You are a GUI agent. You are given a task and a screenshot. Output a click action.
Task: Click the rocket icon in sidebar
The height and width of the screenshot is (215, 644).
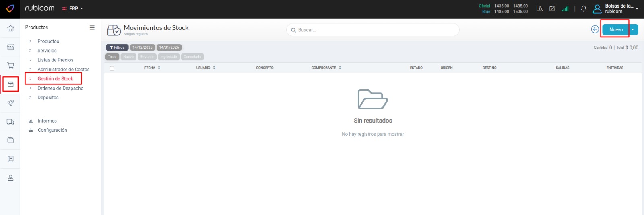(10, 103)
